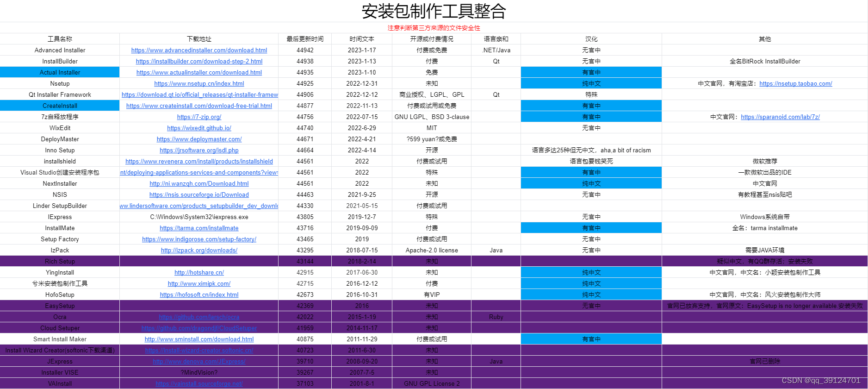This screenshot has width=868, height=389.
Task: Open the CreateInstall free-trial download link
Action: [199, 106]
